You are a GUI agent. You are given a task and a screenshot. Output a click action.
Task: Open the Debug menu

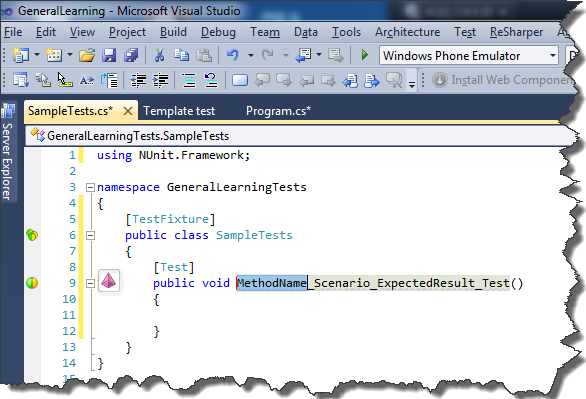pos(218,33)
